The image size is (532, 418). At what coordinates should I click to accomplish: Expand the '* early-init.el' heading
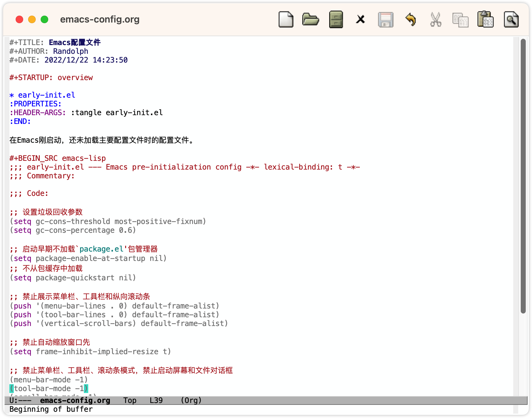42,95
